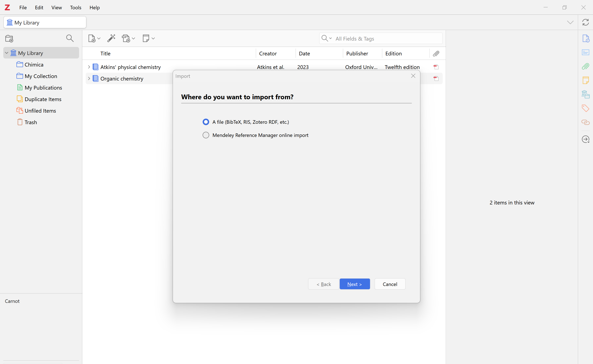Open the collections search magnifier
Image resolution: width=593 pixels, height=364 pixels.
(70, 38)
